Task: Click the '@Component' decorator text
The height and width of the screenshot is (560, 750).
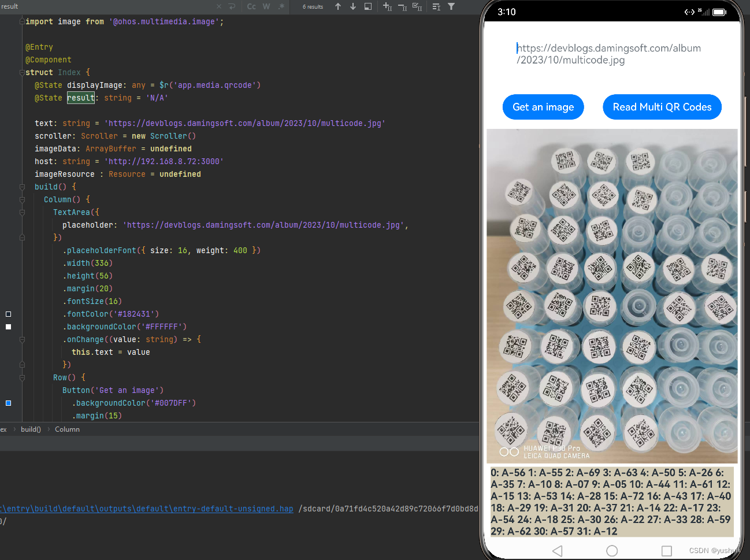Action: pos(49,60)
